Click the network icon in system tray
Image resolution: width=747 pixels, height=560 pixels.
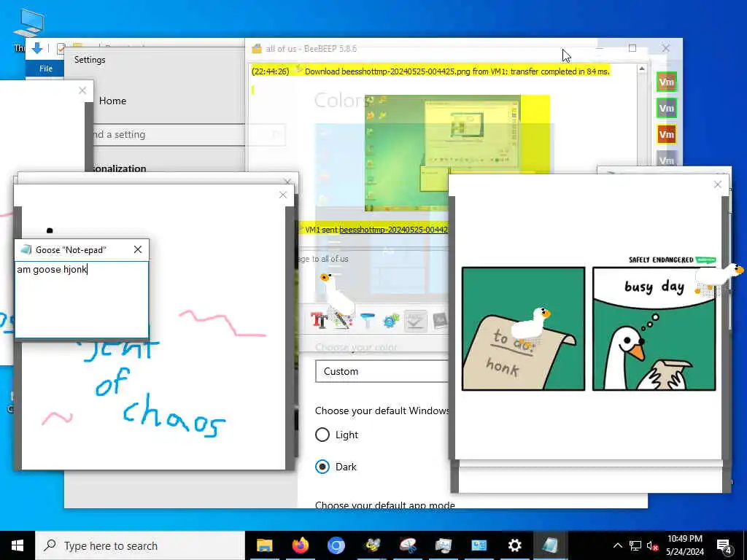(x=635, y=545)
